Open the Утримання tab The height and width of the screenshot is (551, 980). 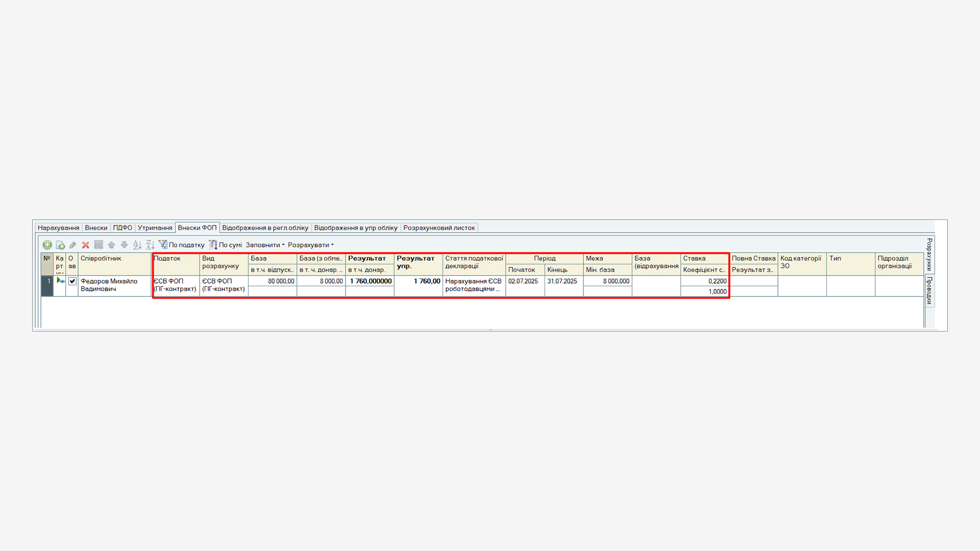coord(155,228)
